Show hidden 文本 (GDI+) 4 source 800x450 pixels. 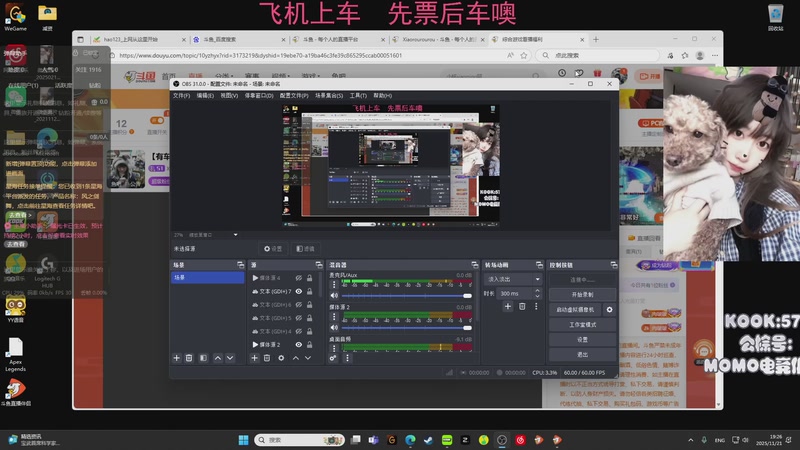(298, 331)
